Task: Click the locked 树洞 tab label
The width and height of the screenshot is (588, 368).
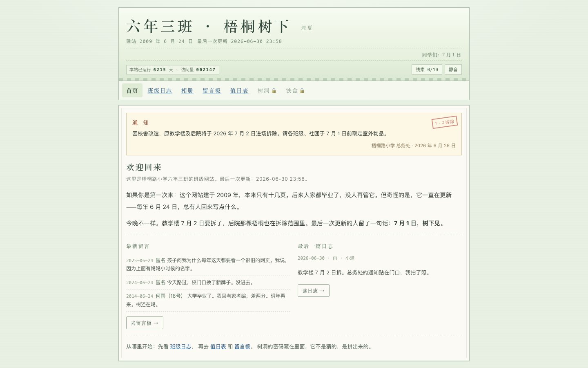Action: pos(263,91)
